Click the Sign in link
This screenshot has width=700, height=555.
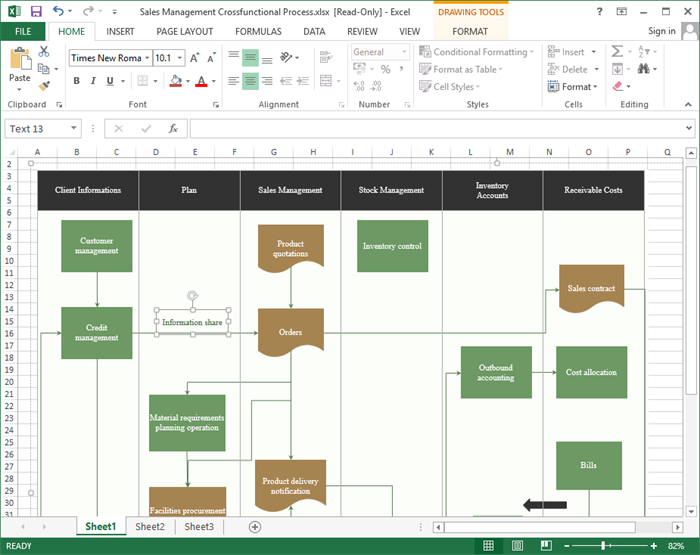[661, 31]
